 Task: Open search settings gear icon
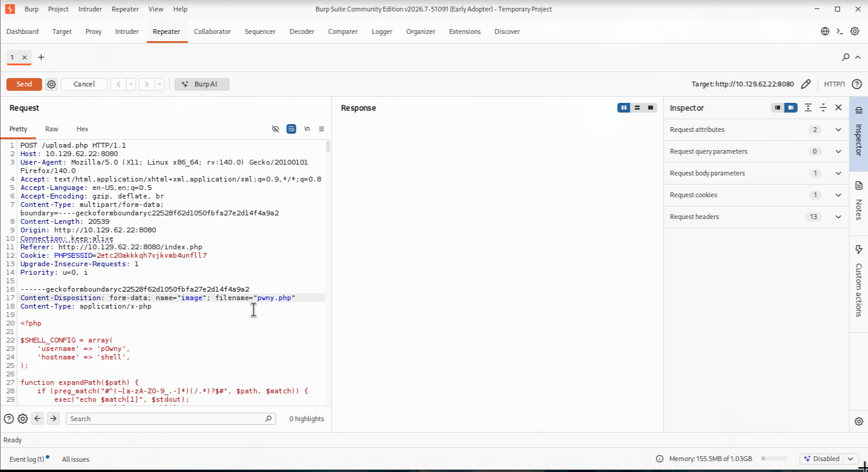pyautogui.click(x=23, y=419)
